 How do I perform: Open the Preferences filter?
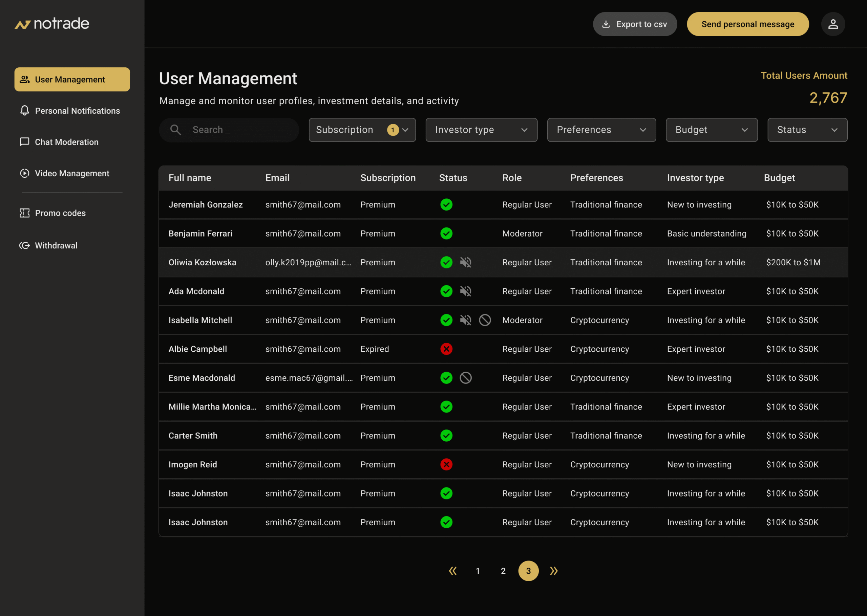pos(601,130)
